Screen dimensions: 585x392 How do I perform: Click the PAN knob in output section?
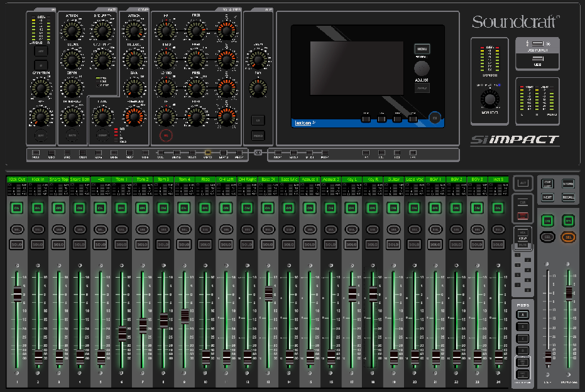[258, 89]
